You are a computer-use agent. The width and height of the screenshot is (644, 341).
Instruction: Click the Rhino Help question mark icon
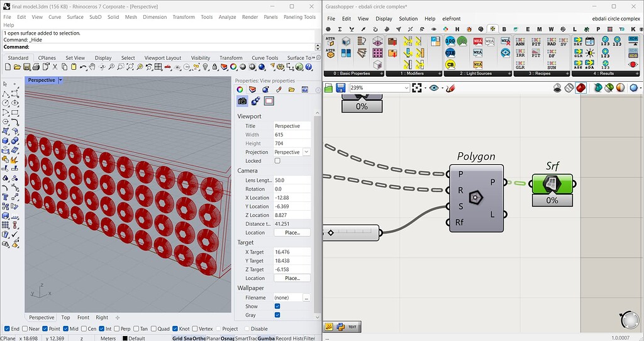[309, 67]
